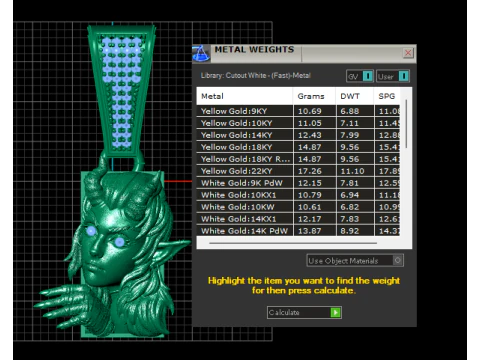Open the Use Object Materials dropdown
The image size is (480, 360).
click(355, 260)
